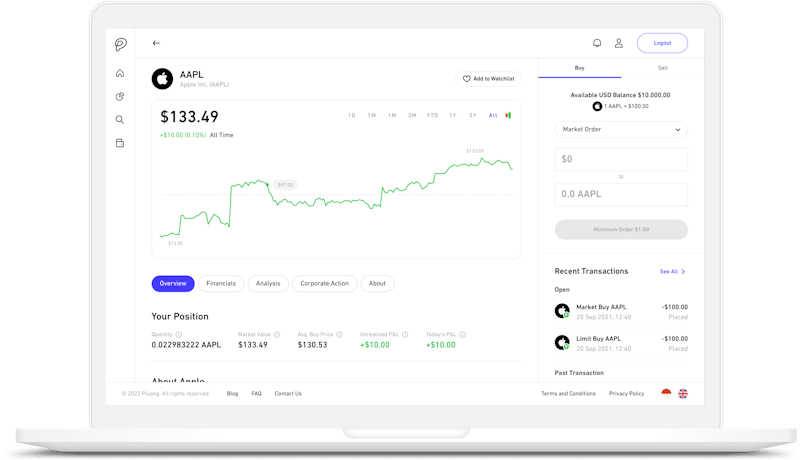The image size is (800, 460).
Task: Set chart range to 3M
Action: [412, 115]
